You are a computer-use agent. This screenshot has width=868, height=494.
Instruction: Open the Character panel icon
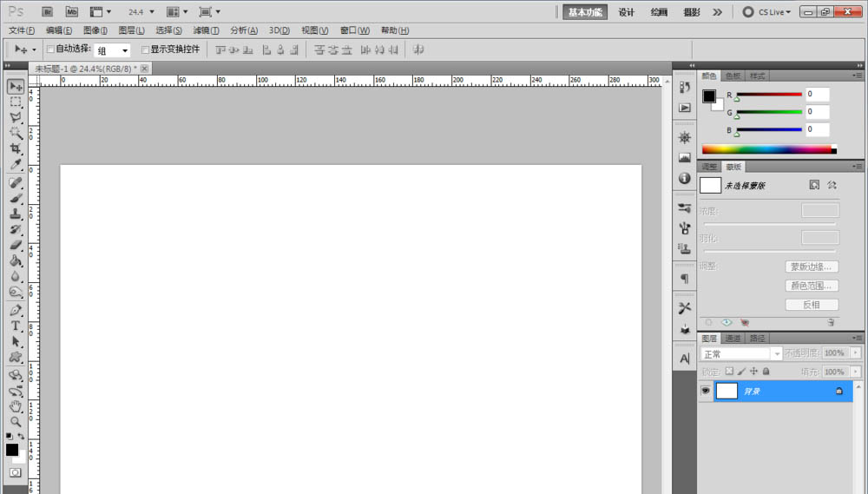click(x=685, y=359)
